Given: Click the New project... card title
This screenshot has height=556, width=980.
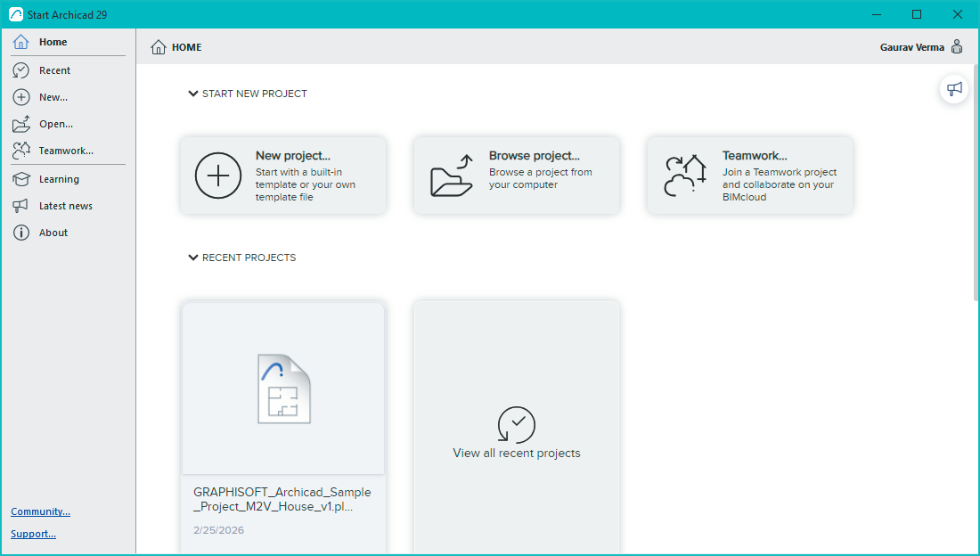Looking at the screenshot, I should (x=292, y=156).
